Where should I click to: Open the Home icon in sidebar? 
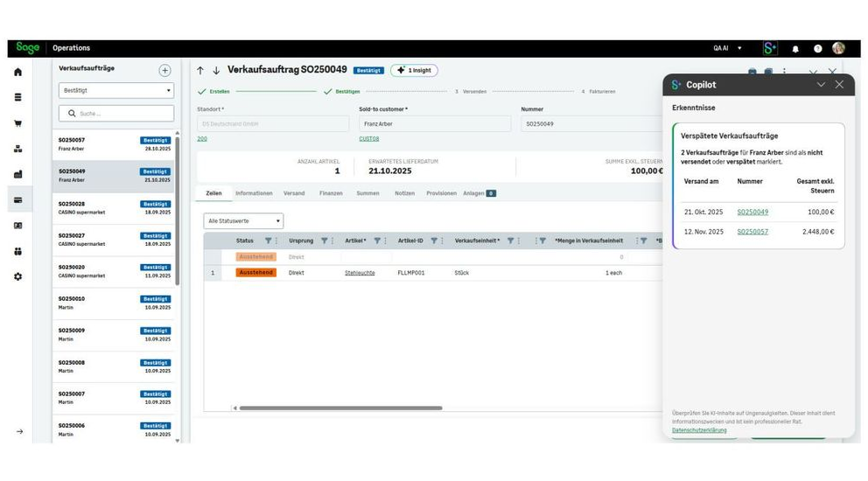(x=17, y=72)
